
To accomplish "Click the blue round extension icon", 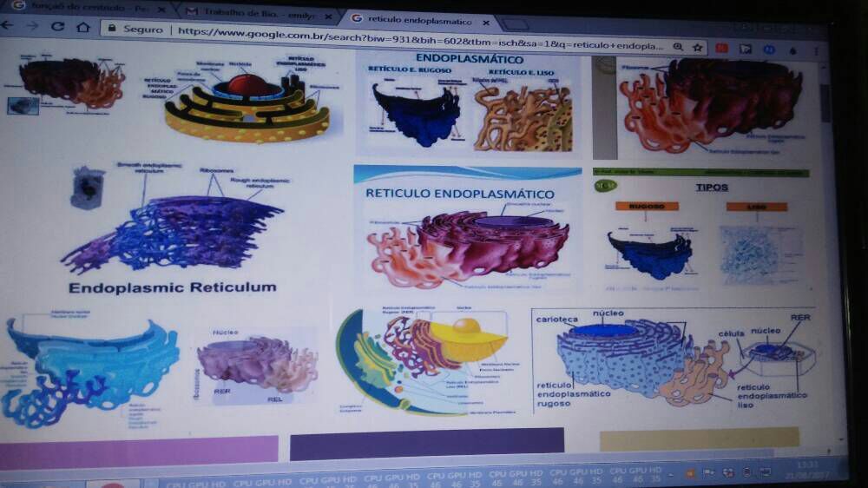I will point(769,49).
